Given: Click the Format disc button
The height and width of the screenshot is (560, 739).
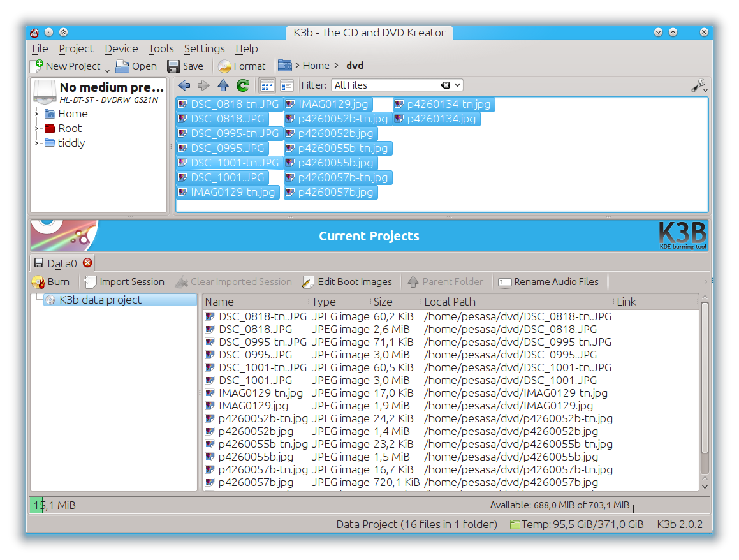Looking at the screenshot, I should (x=242, y=66).
